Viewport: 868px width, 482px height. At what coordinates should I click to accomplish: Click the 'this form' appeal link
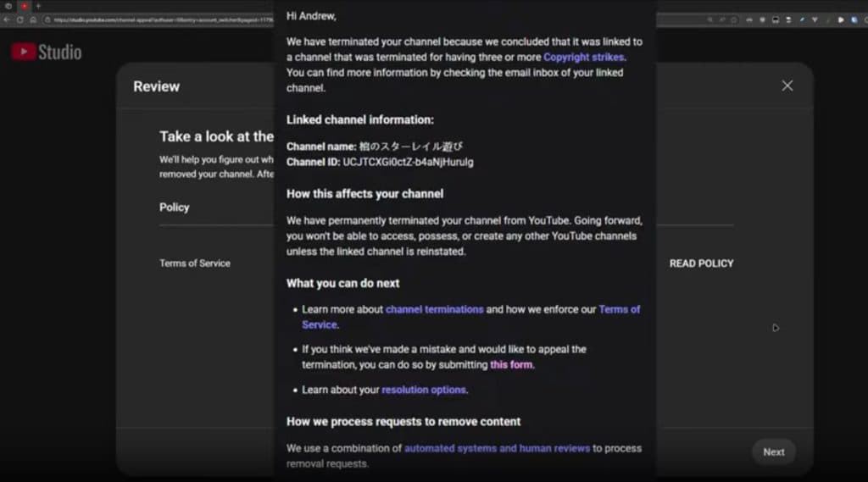[511, 365]
